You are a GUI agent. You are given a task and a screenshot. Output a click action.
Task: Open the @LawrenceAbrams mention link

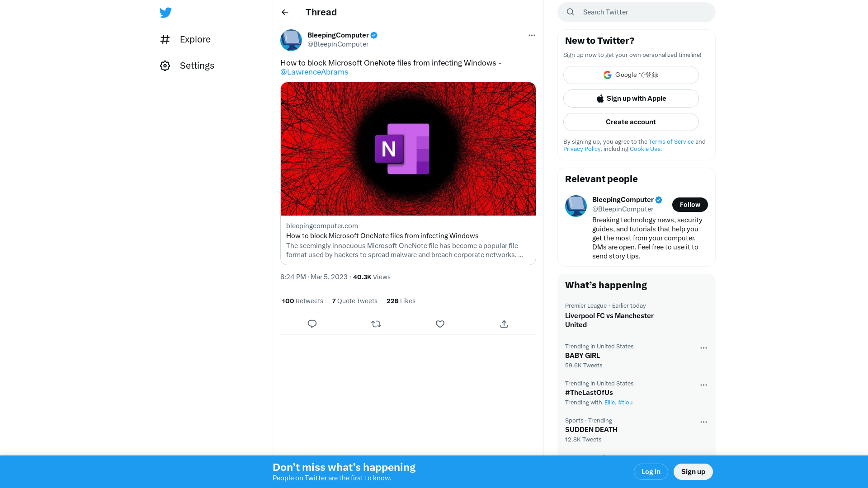coord(314,72)
